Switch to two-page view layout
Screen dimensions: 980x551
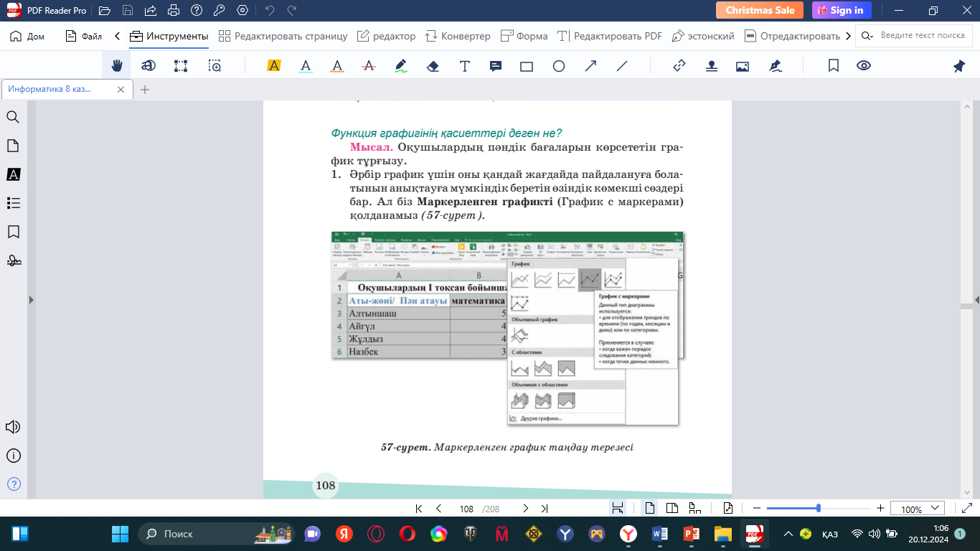coord(672,509)
